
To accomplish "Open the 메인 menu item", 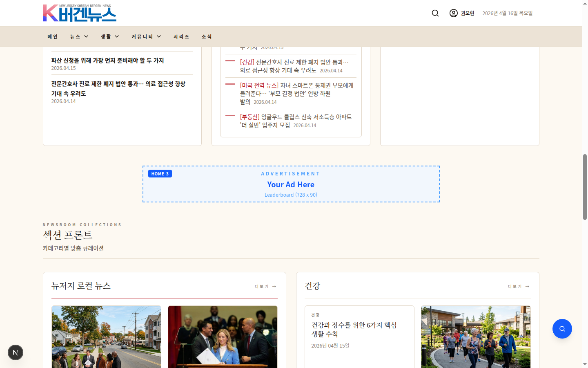I will pos(53,36).
